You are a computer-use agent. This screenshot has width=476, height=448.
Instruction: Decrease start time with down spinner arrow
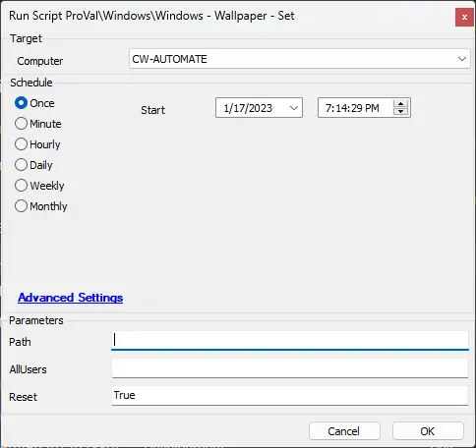(400, 112)
